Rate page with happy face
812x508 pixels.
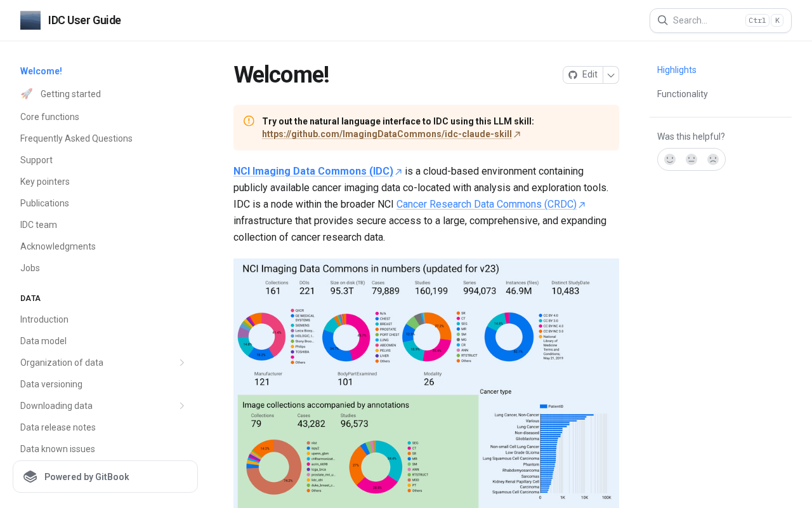point(670,159)
